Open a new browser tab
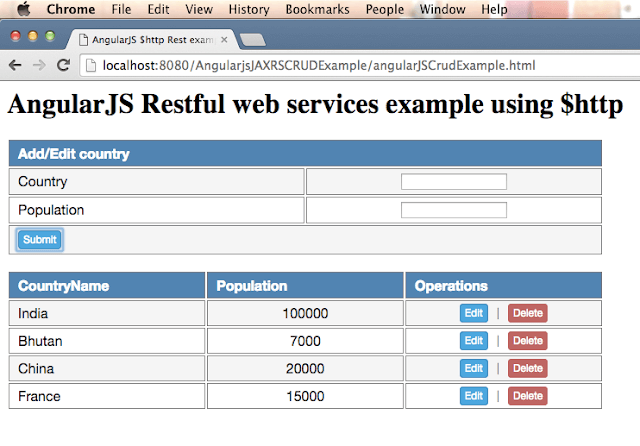Viewport: 640px width, 446px height. click(x=252, y=41)
